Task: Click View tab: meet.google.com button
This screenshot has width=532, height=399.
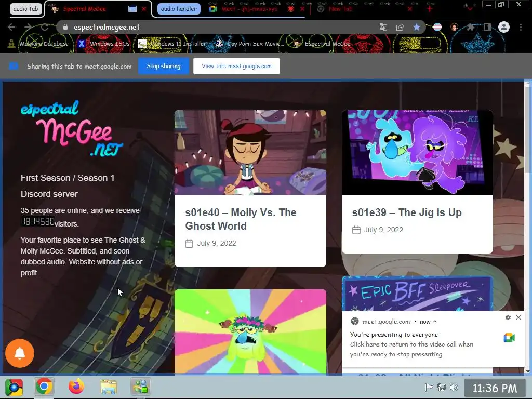Action: click(x=236, y=66)
